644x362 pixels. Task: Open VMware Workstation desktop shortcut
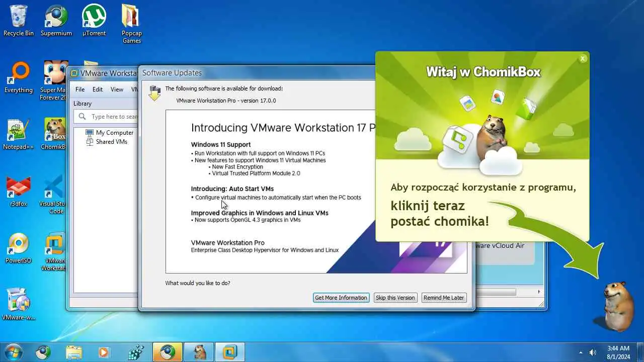[54, 251]
